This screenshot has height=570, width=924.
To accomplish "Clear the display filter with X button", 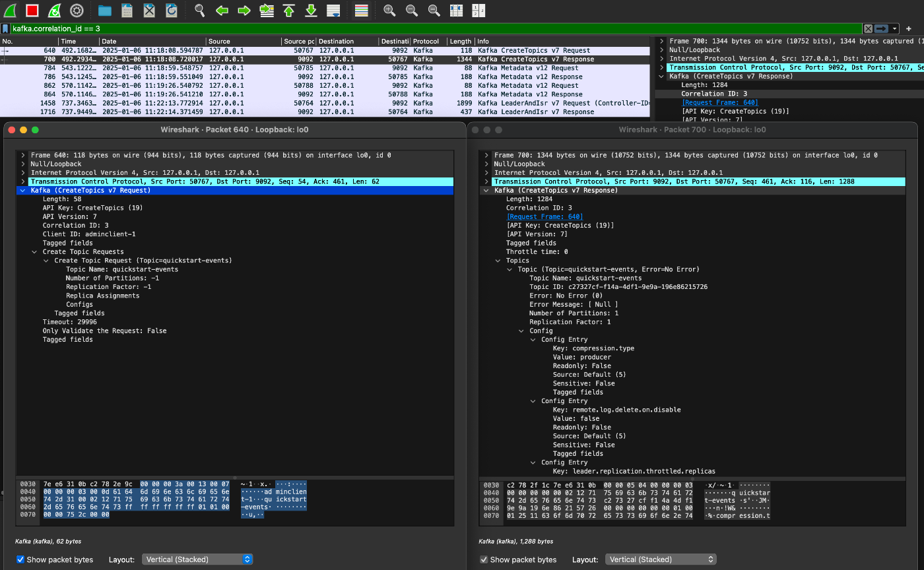I will click(x=869, y=28).
